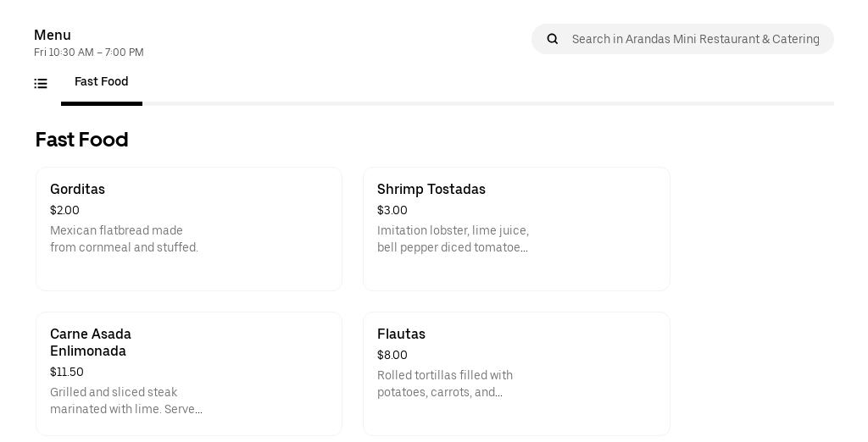The height and width of the screenshot is (442, 868).
Task: Click the Gorditas cornmeal flatbread description
Action: [124, 240]
